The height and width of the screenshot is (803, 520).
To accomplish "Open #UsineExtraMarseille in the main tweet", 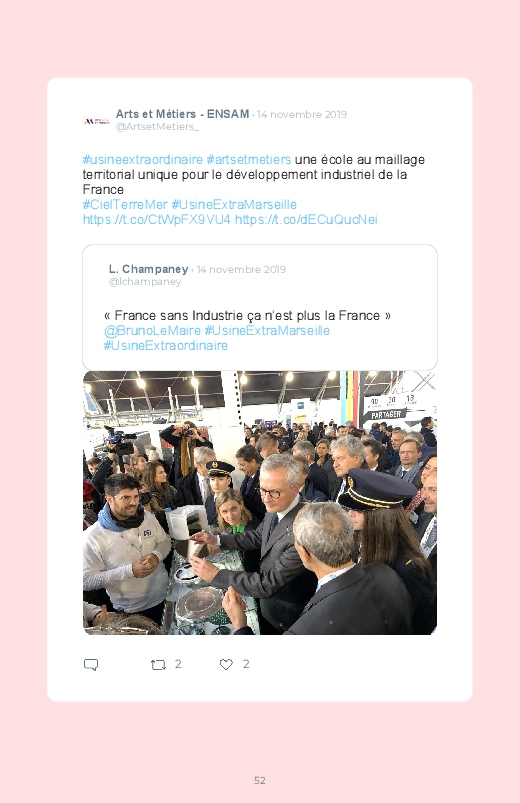I will coord(234,204).
